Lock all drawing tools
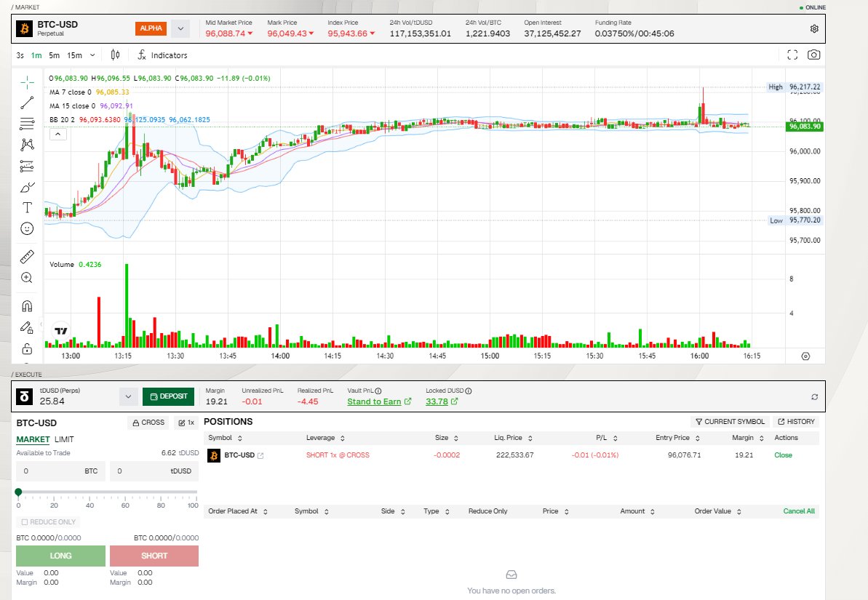The height and width of the screenshot is (600, 868). tap(27, 348)
